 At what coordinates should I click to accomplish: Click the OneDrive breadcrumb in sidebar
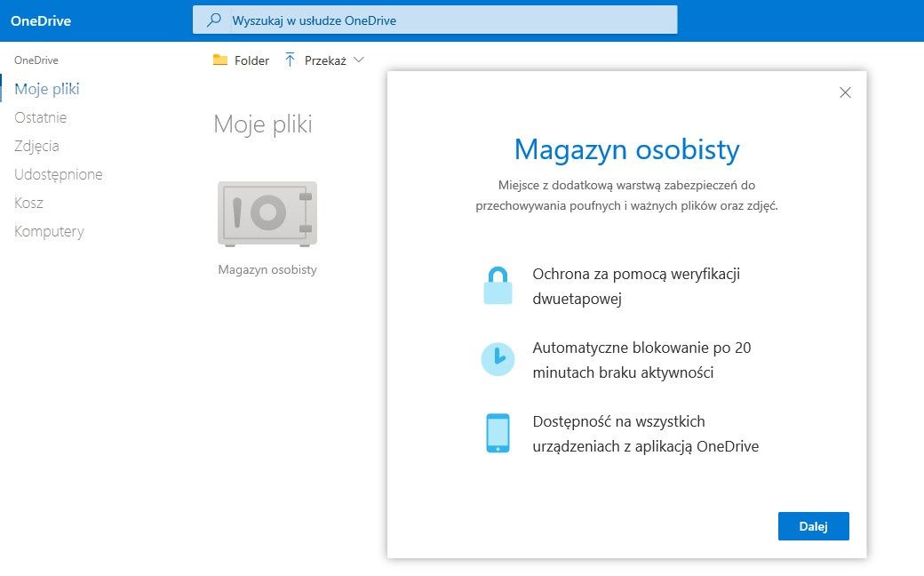[36, 60]
